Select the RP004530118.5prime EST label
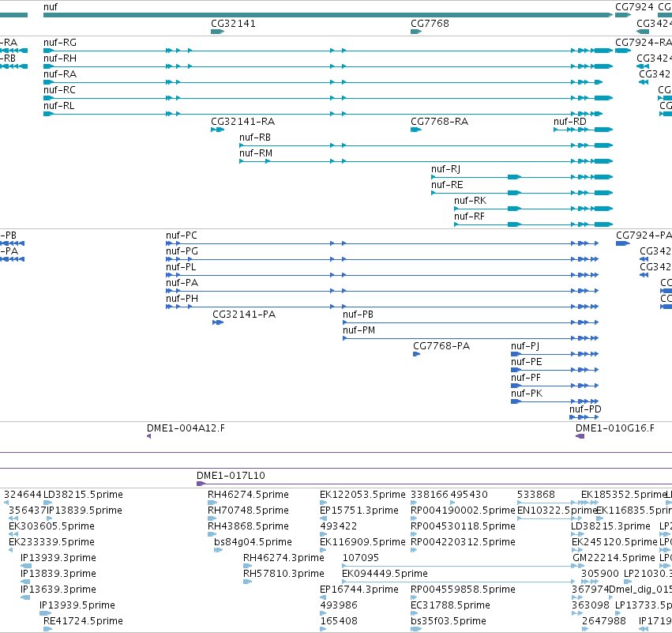This screenshot has height=633, width=672. click(x=463, y=526)
